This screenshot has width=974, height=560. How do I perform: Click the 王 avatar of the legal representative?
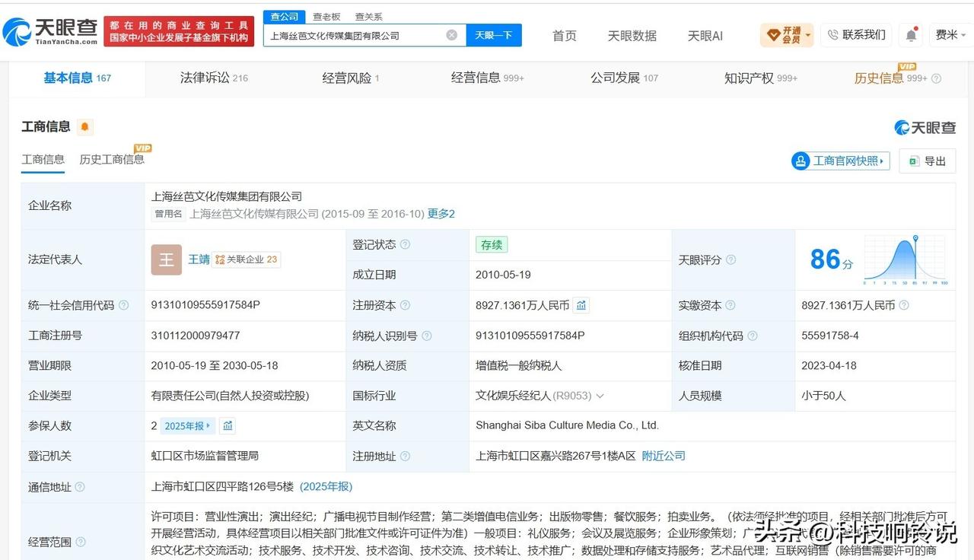166,259
